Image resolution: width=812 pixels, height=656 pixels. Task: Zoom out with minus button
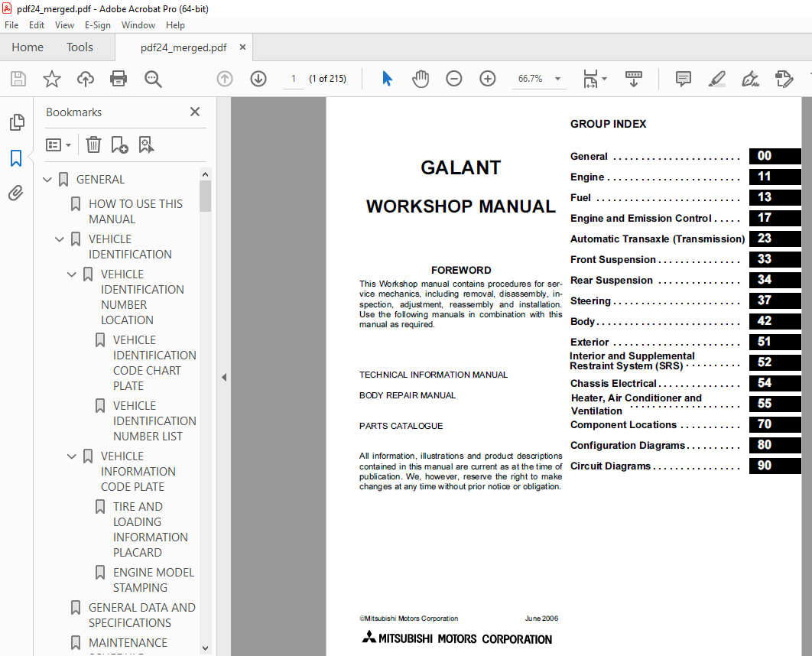pyautogui.click(x=453, y=79)
